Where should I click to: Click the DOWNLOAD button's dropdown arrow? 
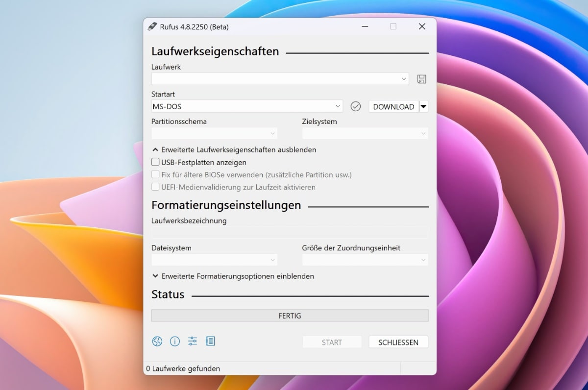click(423, 106)
